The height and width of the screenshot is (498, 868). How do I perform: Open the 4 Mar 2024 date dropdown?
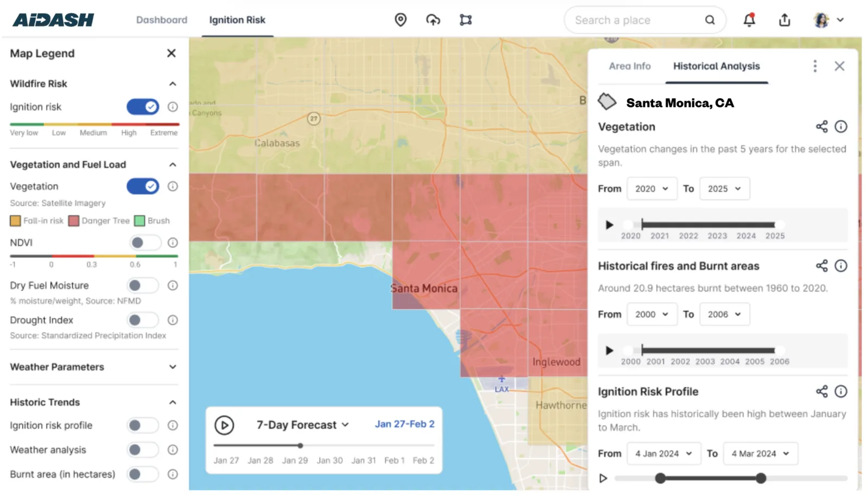pyautogui.click(x=761, y=454)
